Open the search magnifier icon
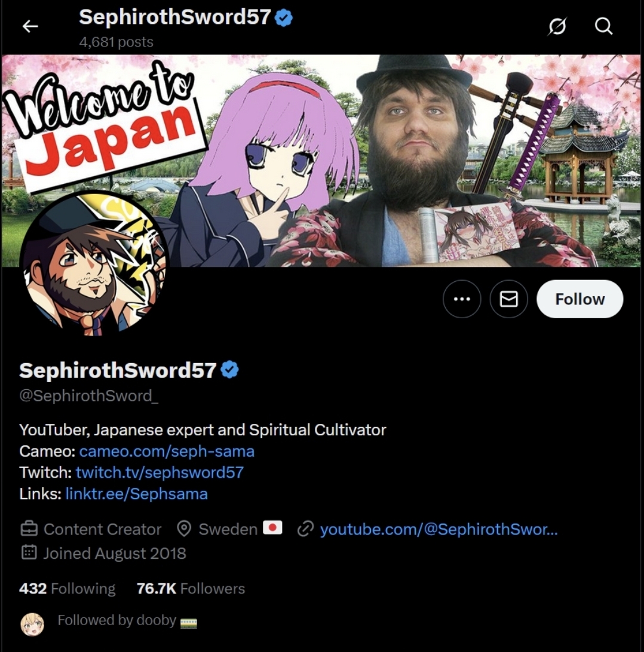 click(x=603, y=26)
